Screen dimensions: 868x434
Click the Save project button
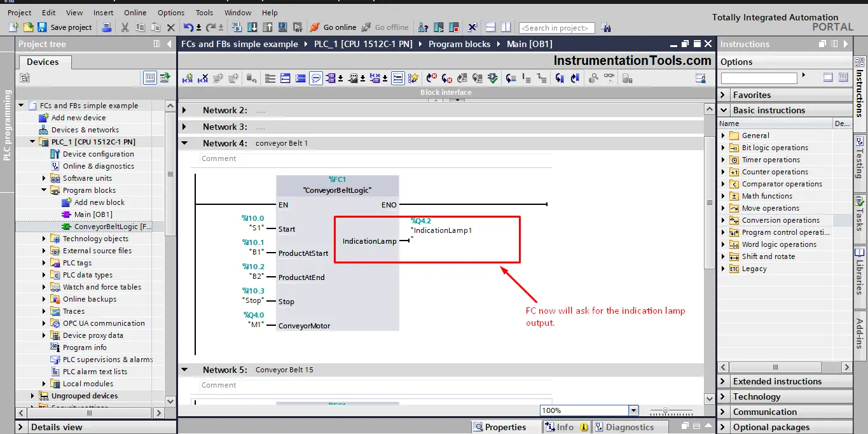point(65,27)
